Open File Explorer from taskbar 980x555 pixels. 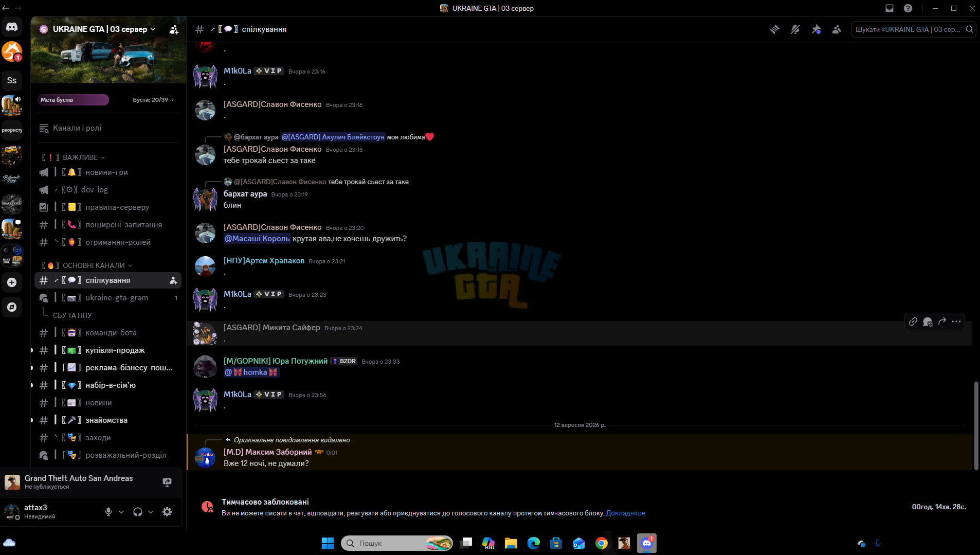[x=511, y=543]
